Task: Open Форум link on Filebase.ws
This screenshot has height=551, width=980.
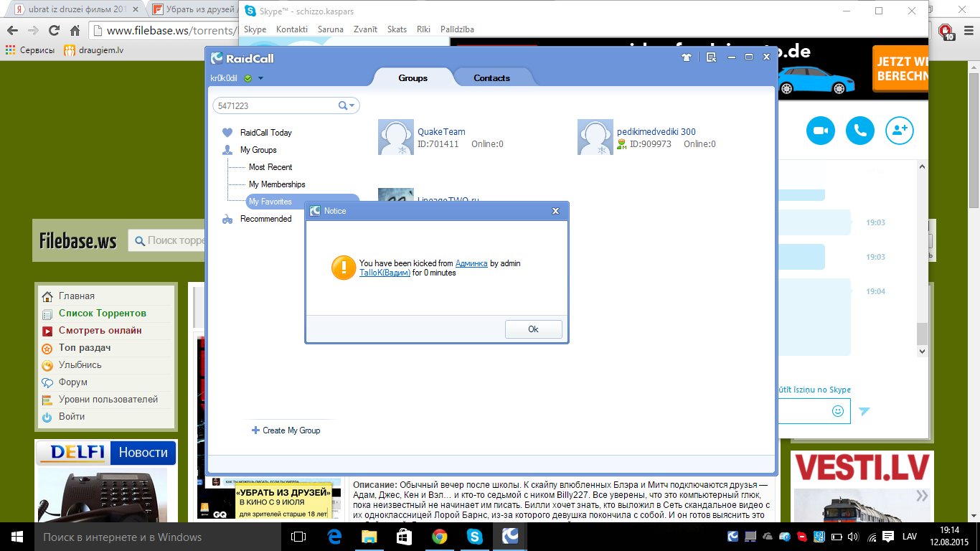Action: [x=73, y=382]
